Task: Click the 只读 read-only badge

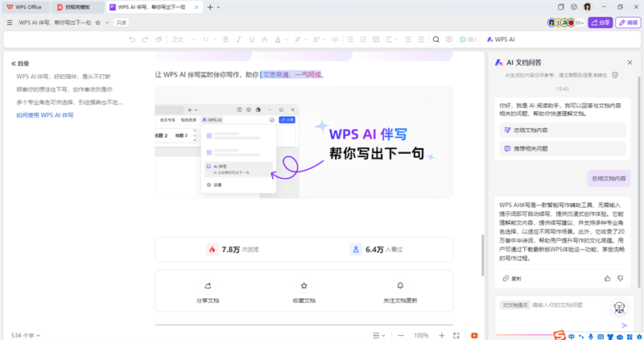Action: click(x=122, y=23)
